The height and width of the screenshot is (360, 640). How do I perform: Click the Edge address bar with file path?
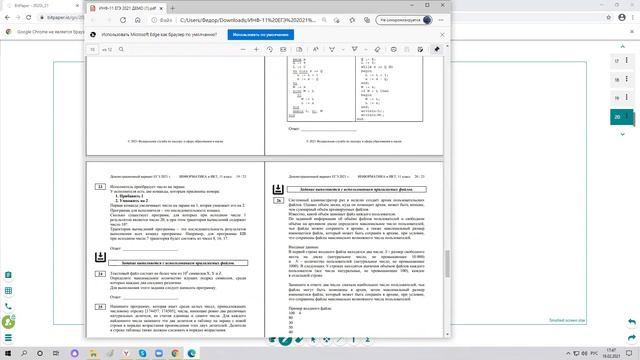click(x=247, y=20)
